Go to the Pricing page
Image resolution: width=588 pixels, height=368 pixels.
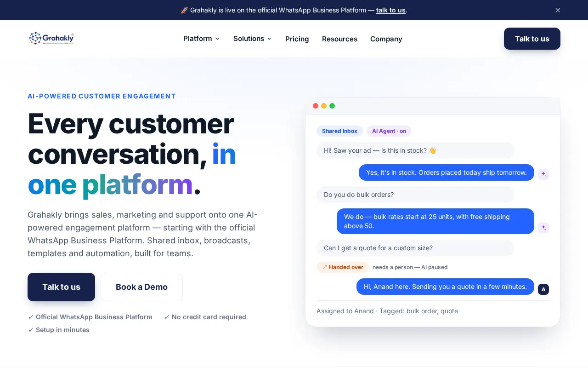(x=297, y=39)
